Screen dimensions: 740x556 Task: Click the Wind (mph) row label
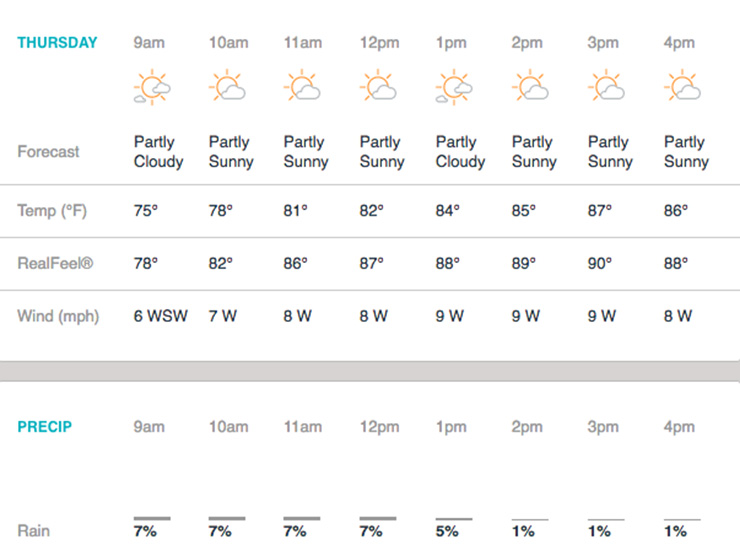click(58, 316)
